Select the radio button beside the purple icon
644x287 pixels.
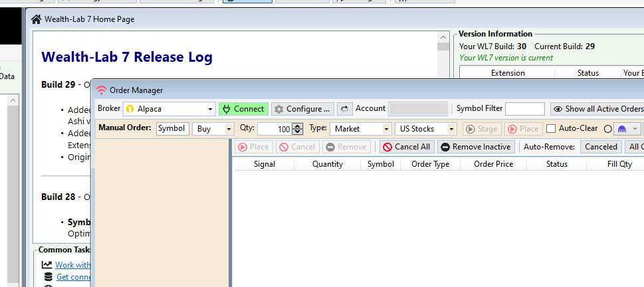(x=608, y=129)
